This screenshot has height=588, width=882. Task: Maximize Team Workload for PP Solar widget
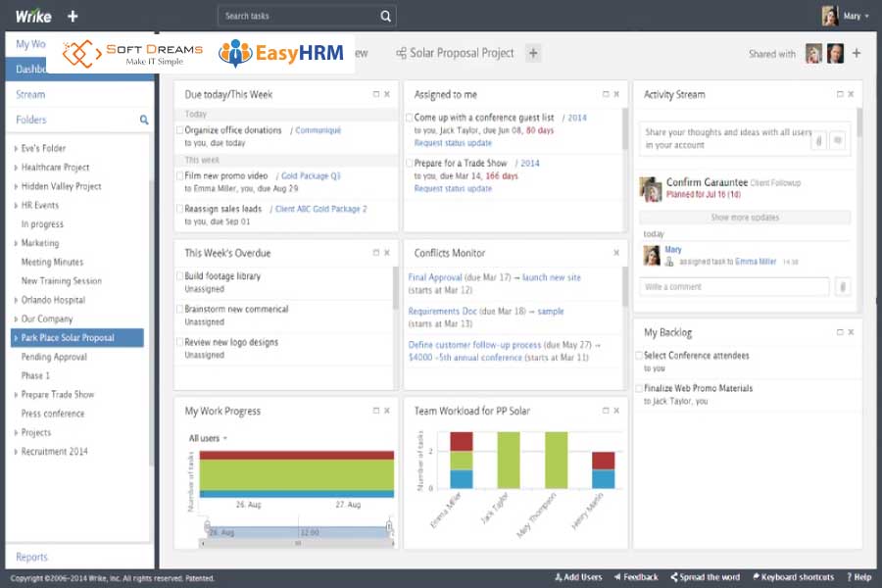606,411
